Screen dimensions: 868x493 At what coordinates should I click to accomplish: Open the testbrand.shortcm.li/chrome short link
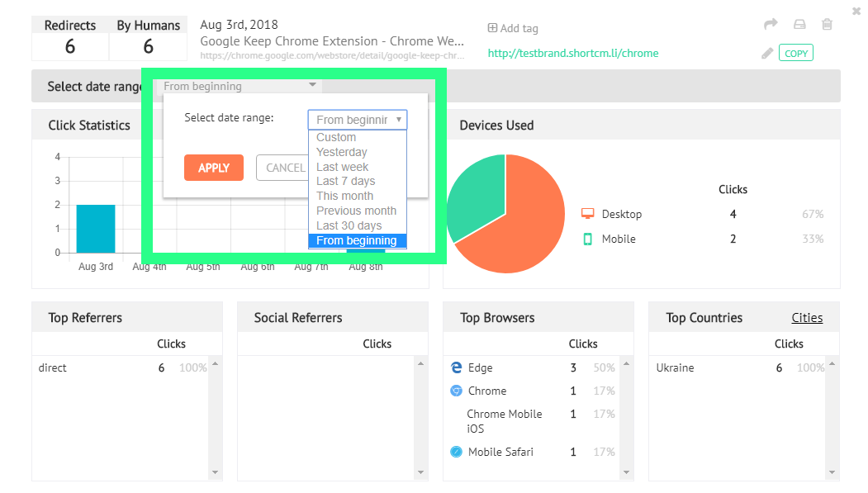[x=573, y=53]
